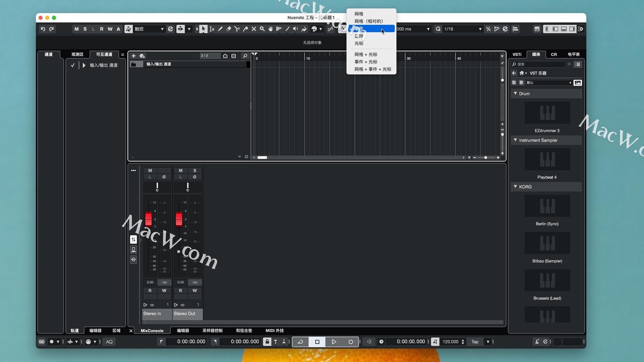Select the Zoom magnifier tool
Screen dimensions: 644x362
262,29
